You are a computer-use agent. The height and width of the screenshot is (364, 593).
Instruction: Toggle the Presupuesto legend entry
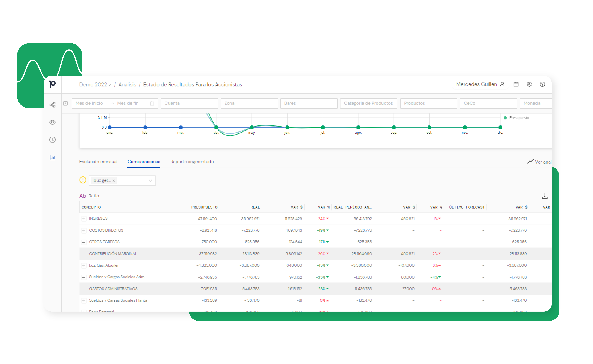coord(516,118)
